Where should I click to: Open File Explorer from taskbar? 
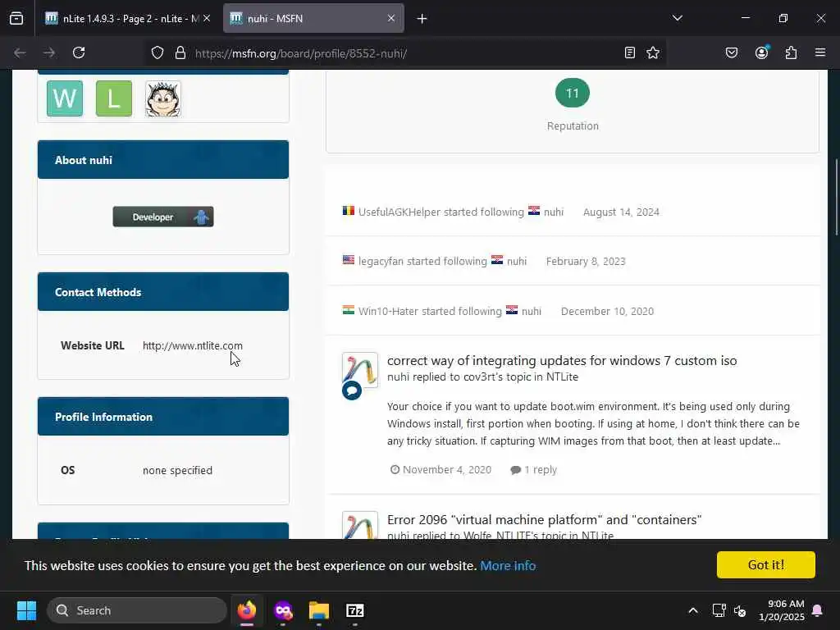[x=319, y=610]
